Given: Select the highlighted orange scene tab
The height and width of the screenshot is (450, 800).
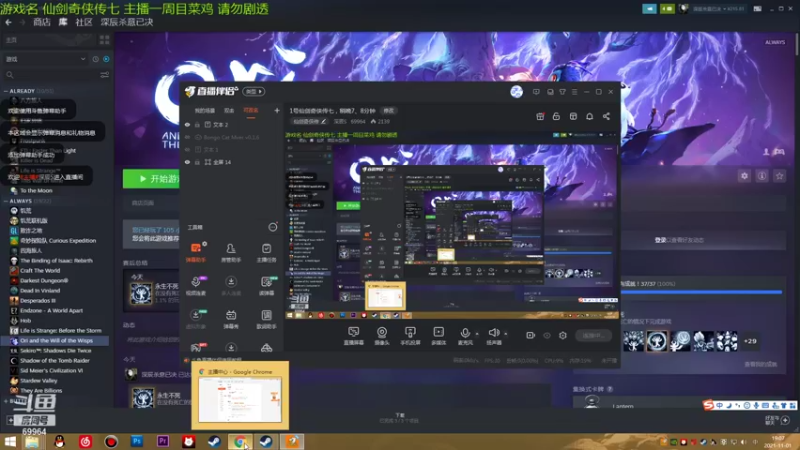Looking at the screenshot, I should point(251,111).
